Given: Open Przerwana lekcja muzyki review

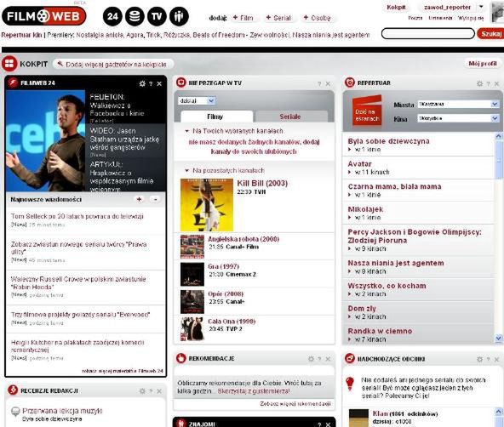Looking at the screenshot, I should coord(62,411).
